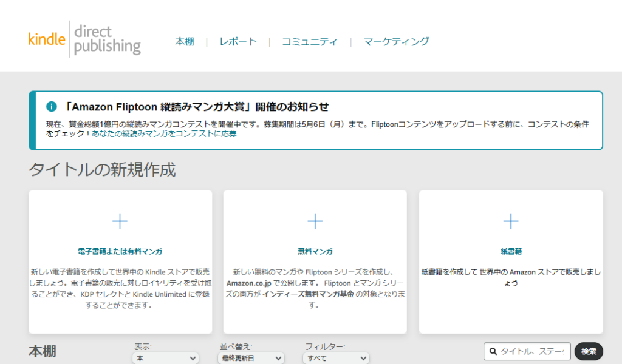
Task: Go to the レポート menu item
Action: tap(238, 42)
